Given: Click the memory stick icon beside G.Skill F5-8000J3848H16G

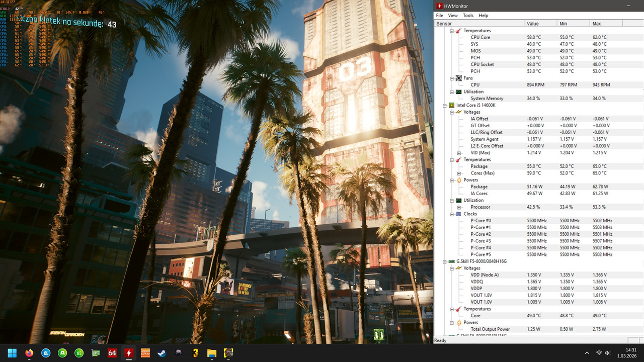Looking at the screenshot, I should tap(451, 261).
